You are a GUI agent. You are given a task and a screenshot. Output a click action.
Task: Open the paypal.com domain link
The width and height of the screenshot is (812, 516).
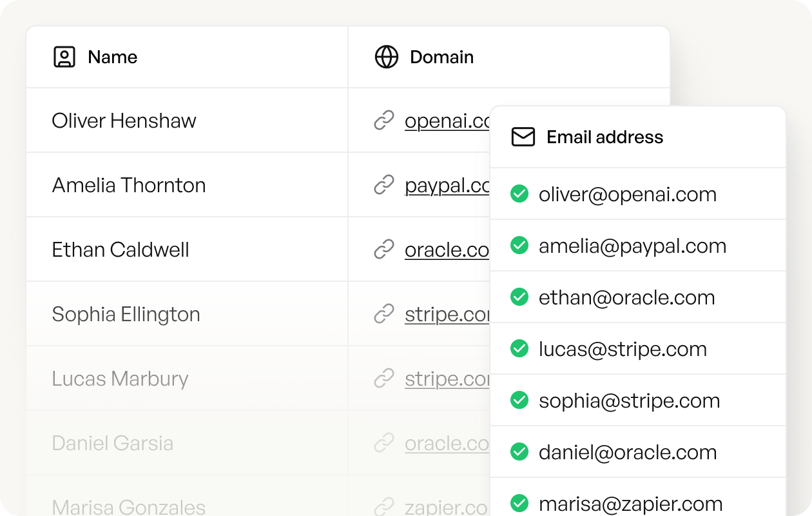447,185
